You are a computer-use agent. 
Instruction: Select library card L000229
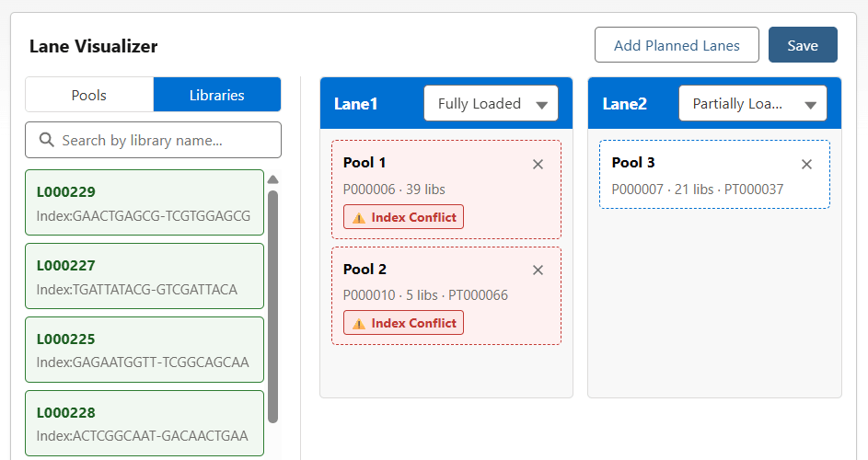click(x=145, y=202)
